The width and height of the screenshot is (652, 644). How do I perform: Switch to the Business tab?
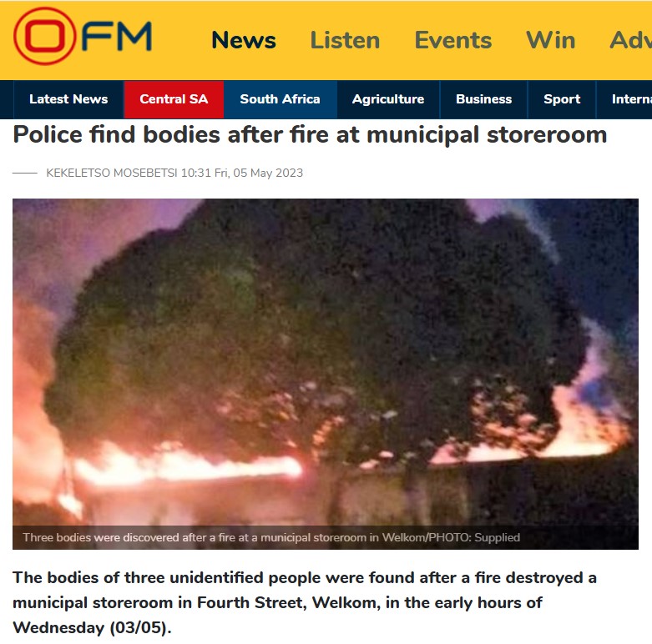point(483,99)
